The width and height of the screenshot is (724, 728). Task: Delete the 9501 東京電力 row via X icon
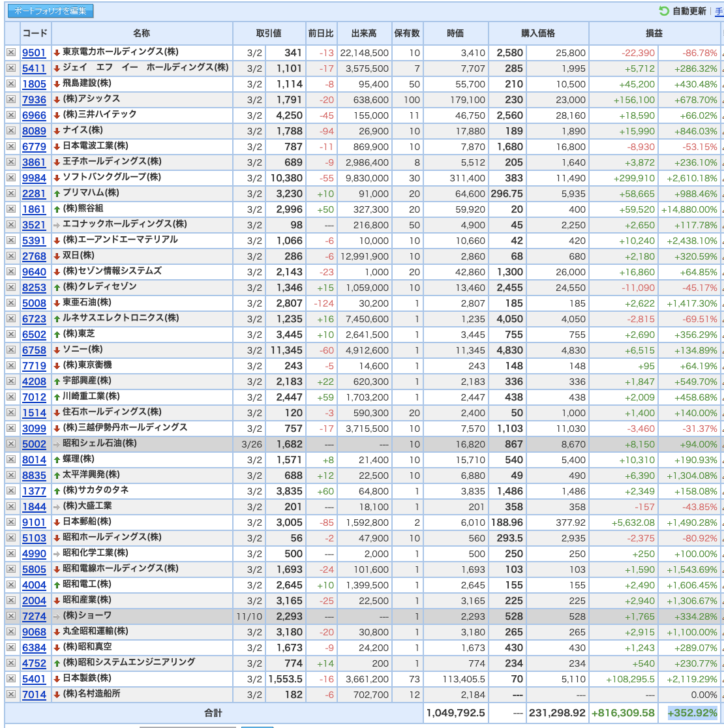coord(11,52)
